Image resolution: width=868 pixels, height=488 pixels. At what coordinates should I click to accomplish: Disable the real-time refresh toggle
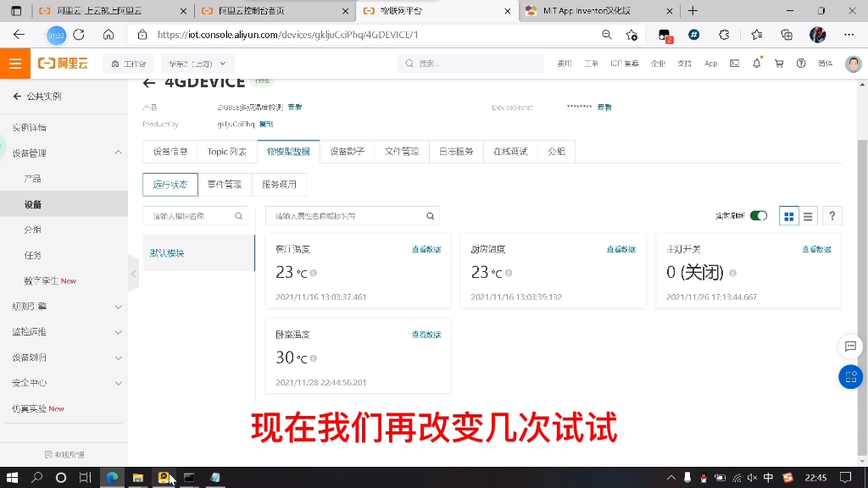(757, 216)
